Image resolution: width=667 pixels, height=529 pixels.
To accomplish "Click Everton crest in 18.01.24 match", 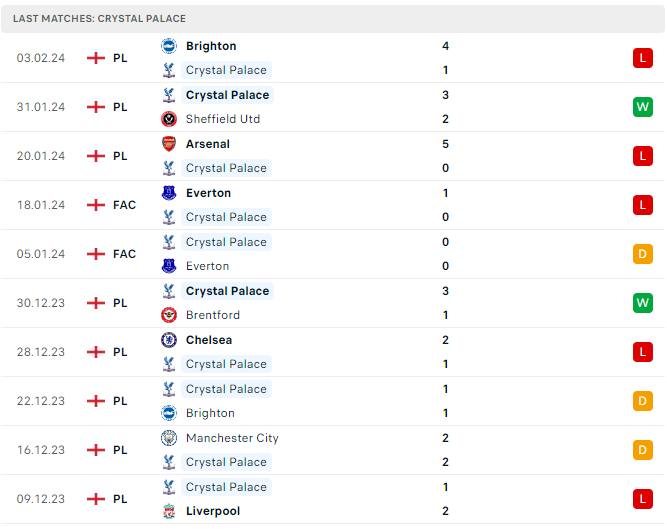I will 169,193.
